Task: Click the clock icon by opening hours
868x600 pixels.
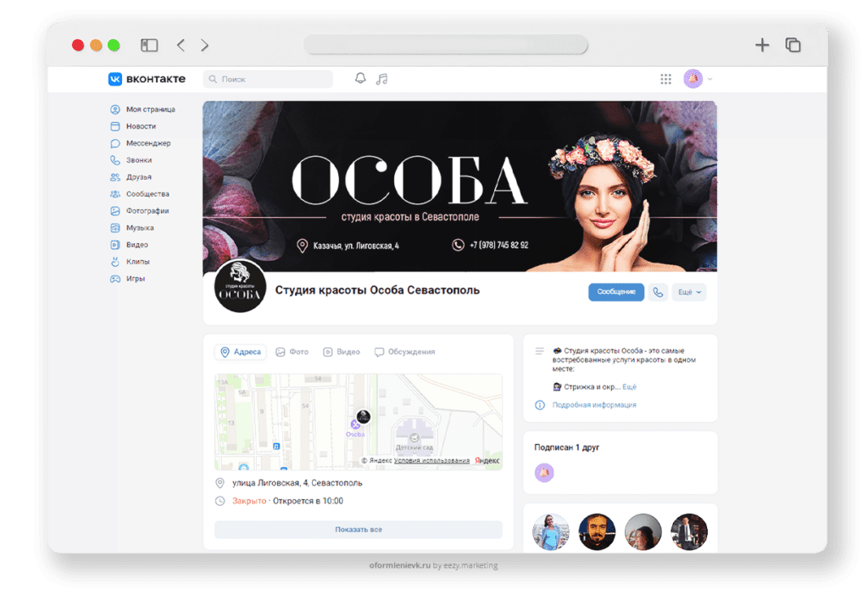Action: click(x=220, y=501)
